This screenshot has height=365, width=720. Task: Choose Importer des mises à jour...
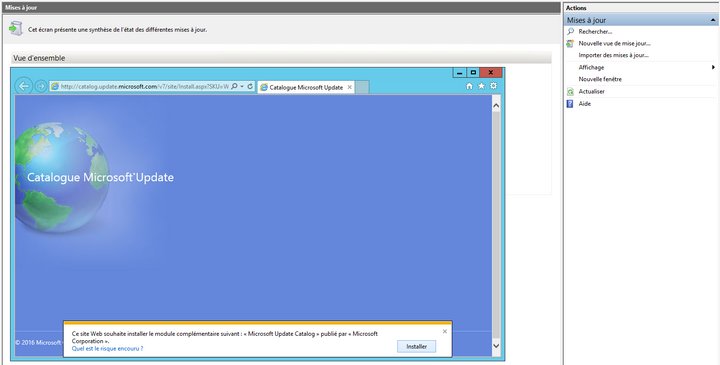coord(613,55)
